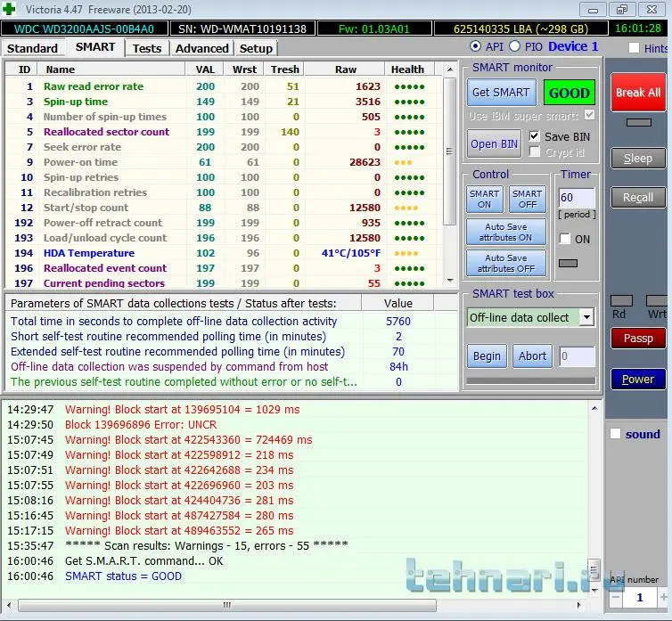Select the Load/unload cycle count row
The height and width of the screenshot is (621, 672).
click(224, 238)
